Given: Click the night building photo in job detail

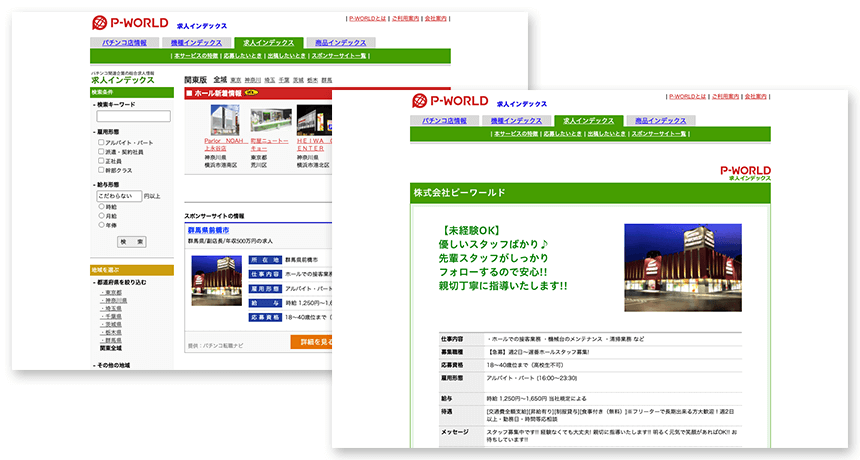Looking at the screenshot, I should (683, 267).
